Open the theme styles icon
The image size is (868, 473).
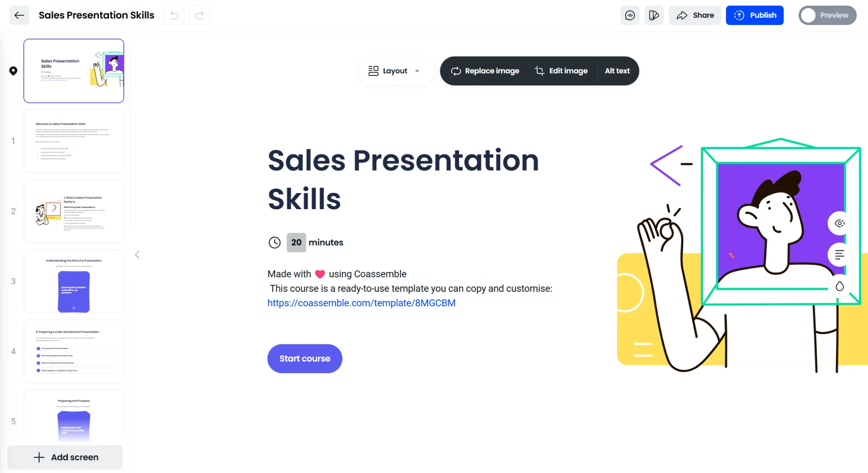tap(654, 15)
